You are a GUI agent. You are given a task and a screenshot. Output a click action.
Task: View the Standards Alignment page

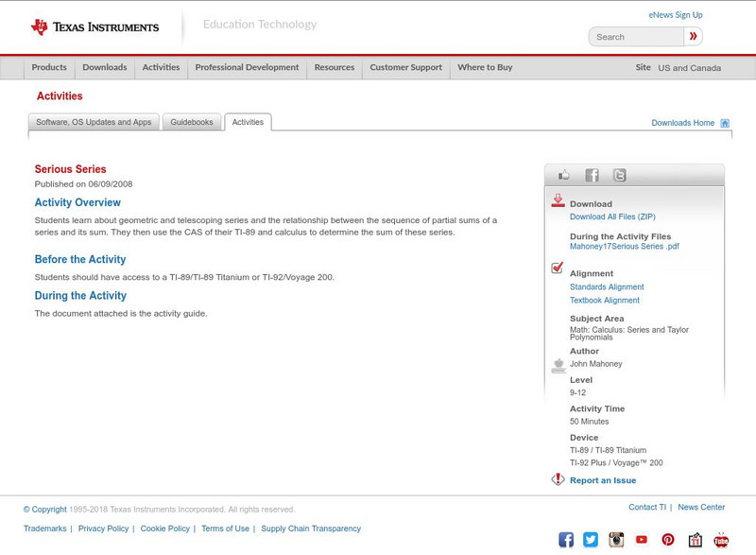tap(606, 286)
